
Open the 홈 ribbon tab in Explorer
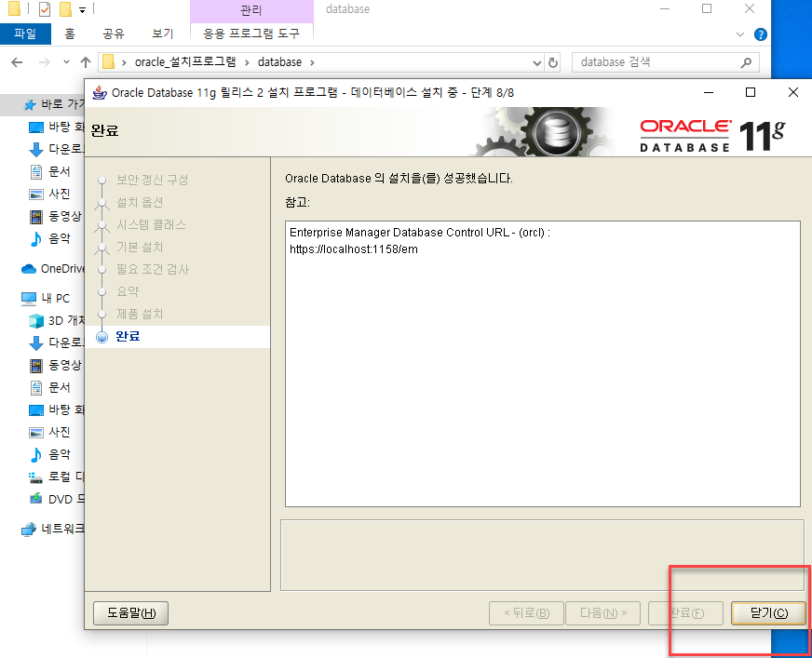point(70,34)
